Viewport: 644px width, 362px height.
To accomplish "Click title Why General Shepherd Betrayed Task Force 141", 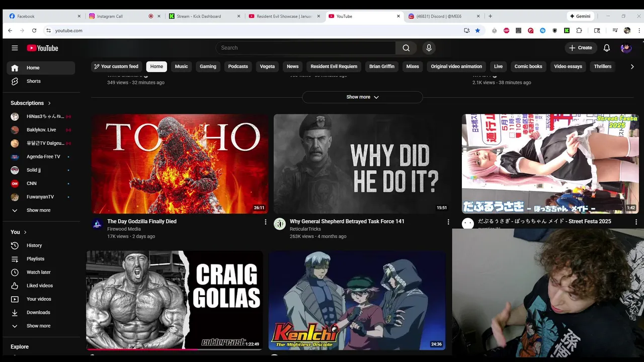I will tap(347, 221).
